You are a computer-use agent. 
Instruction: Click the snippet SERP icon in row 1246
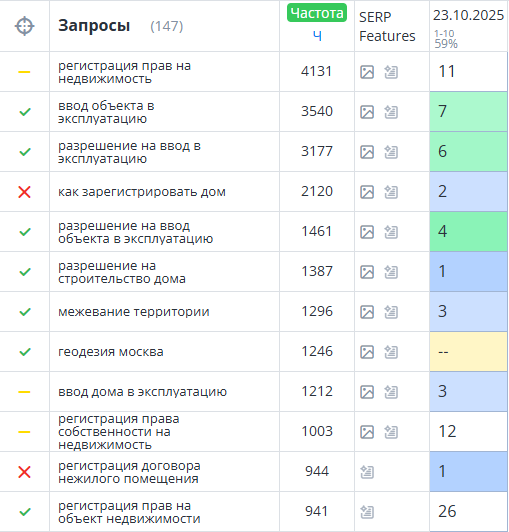pos(391,352)
